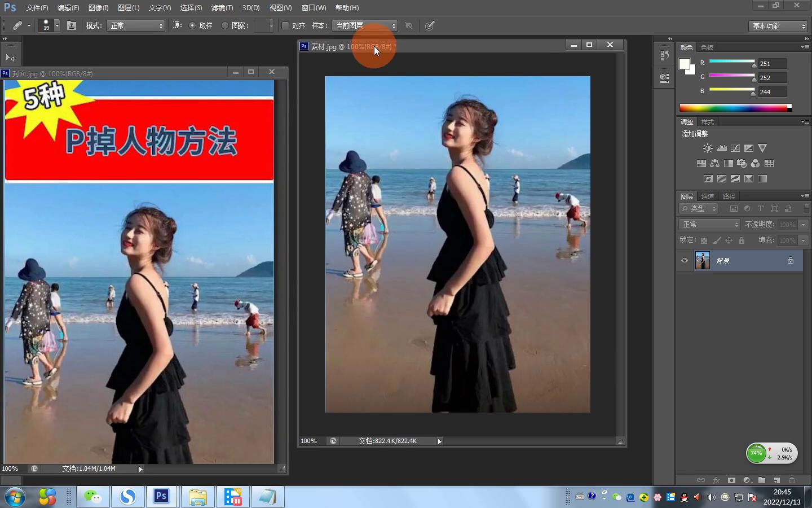Add a Vibrance adjustment
The height and width of the screenshot is (508, 812).
point(762,148)
